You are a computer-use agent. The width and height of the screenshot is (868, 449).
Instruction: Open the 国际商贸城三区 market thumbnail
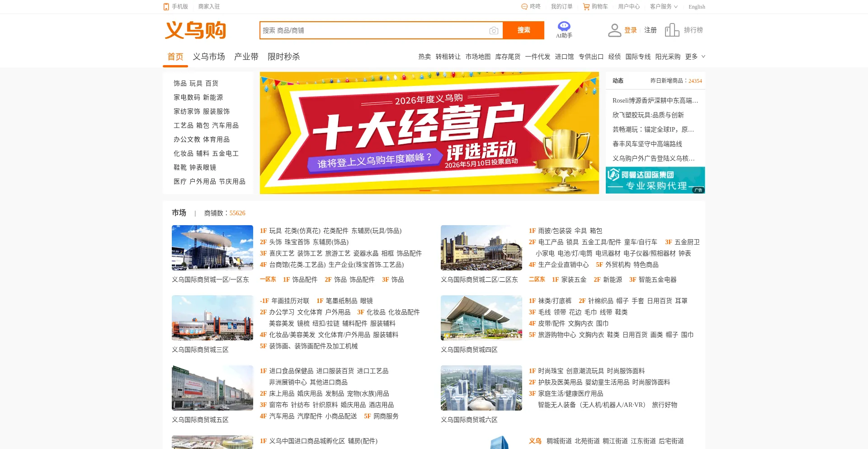pyautogui.click(x=212, y=318)
